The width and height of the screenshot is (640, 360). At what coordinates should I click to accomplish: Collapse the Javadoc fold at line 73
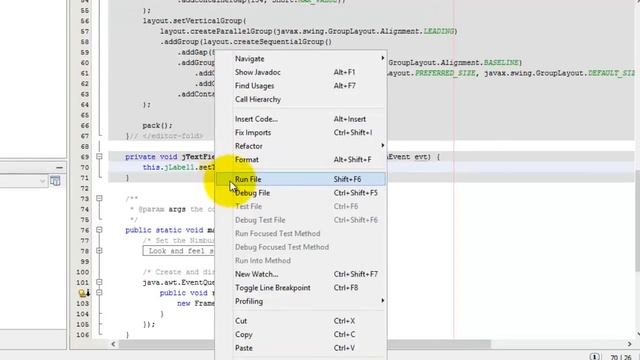[99, 198]
